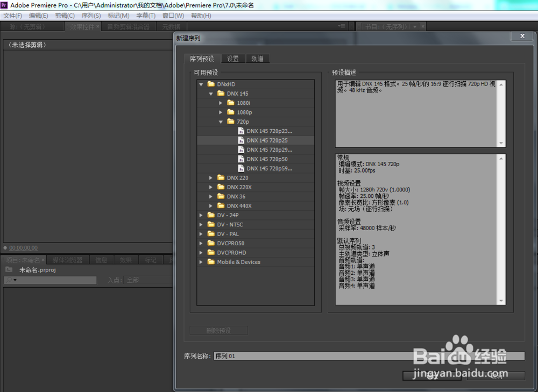Click the 1080p folder icon
Image resolution: width=538 pixels, height=392 pixels.
[231, 112]
